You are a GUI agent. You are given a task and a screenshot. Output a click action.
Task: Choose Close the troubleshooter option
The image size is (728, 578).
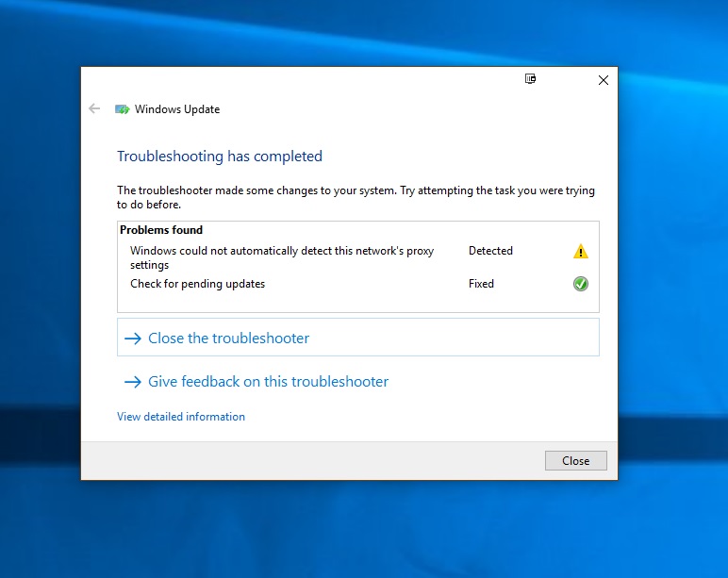click(358, 338)
